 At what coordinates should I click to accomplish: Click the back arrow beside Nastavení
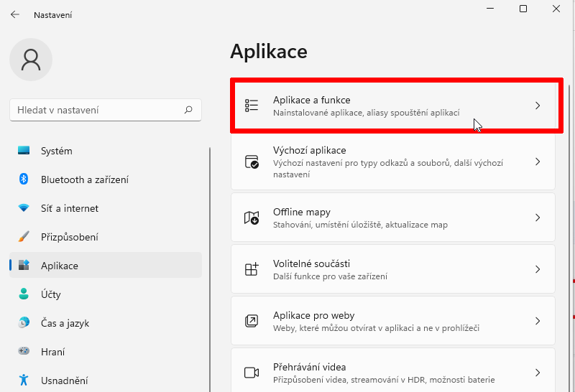pyautogui.click(x=15, y=14)
